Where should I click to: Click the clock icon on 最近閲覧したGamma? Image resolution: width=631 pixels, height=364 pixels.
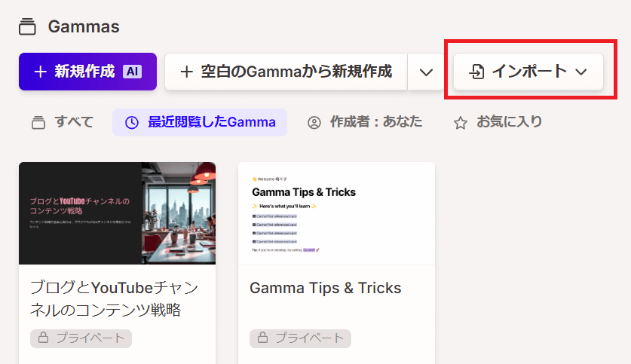pos(132,123)
